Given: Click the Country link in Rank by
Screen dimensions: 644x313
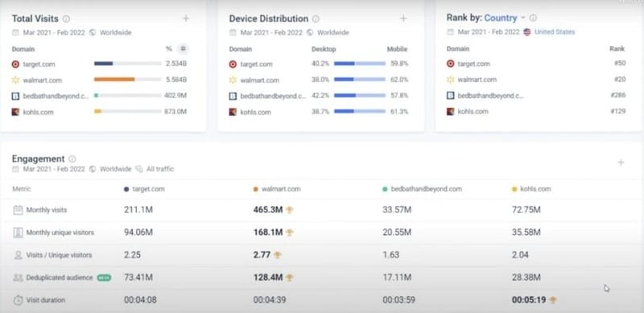Looking at the screenshot, I should [x=500, y=18].
